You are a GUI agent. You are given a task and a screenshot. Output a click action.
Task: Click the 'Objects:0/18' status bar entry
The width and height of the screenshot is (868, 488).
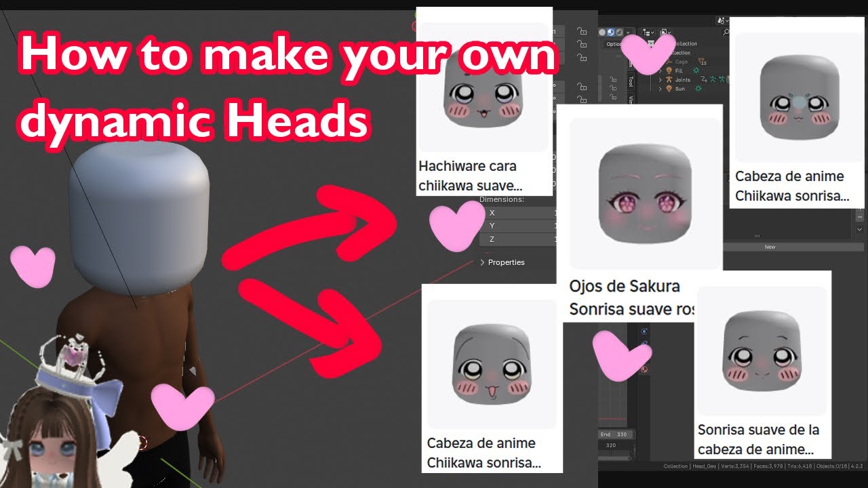832,466
